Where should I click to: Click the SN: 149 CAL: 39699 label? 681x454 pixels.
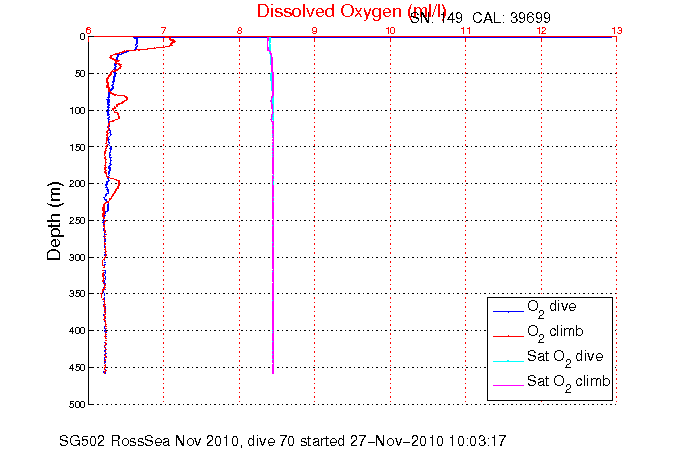(480, 18)
